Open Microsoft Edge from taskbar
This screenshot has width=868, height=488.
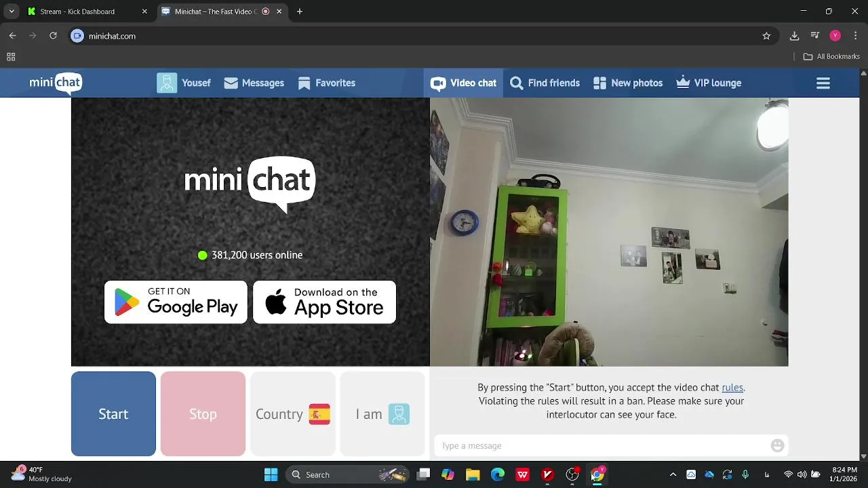pyautogui.click(x=498, y=474)
